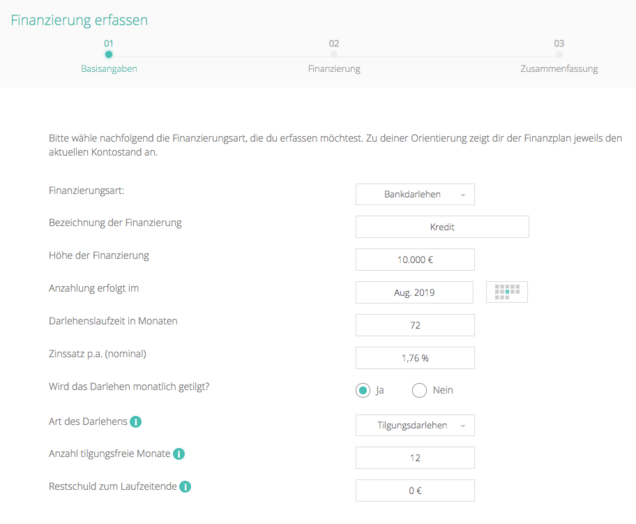Show info for Anzahl tilgungsfreie Monate
Viewport: 636px width, 524px height.
pos(178,454)
